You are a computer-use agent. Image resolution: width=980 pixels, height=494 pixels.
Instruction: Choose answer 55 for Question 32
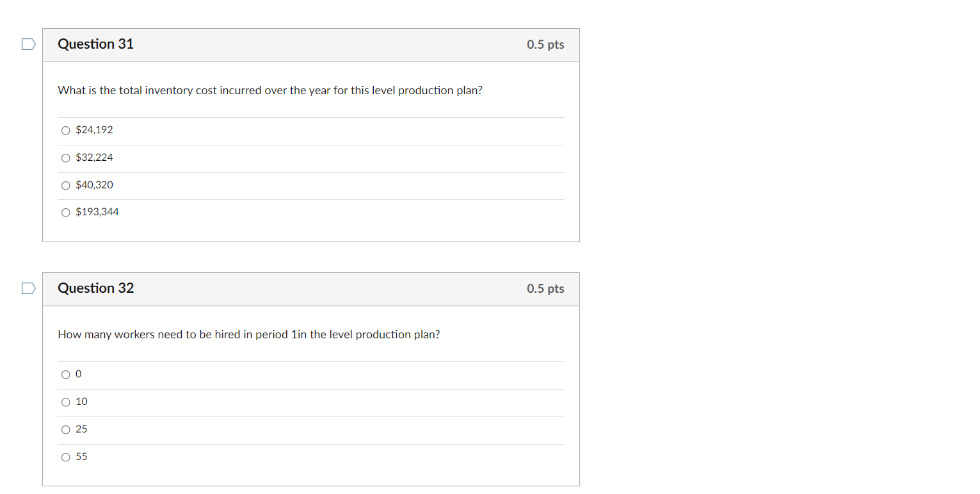point(65,457)
